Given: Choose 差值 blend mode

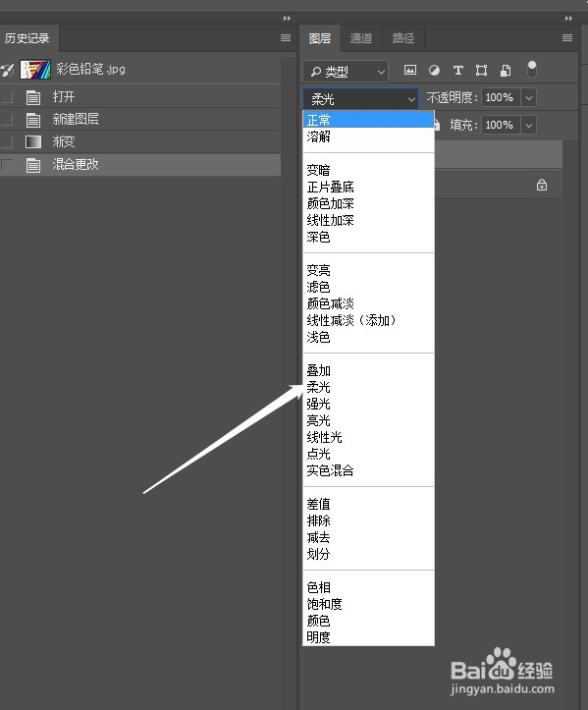Looking at the screenshot, I should (368, 504).
